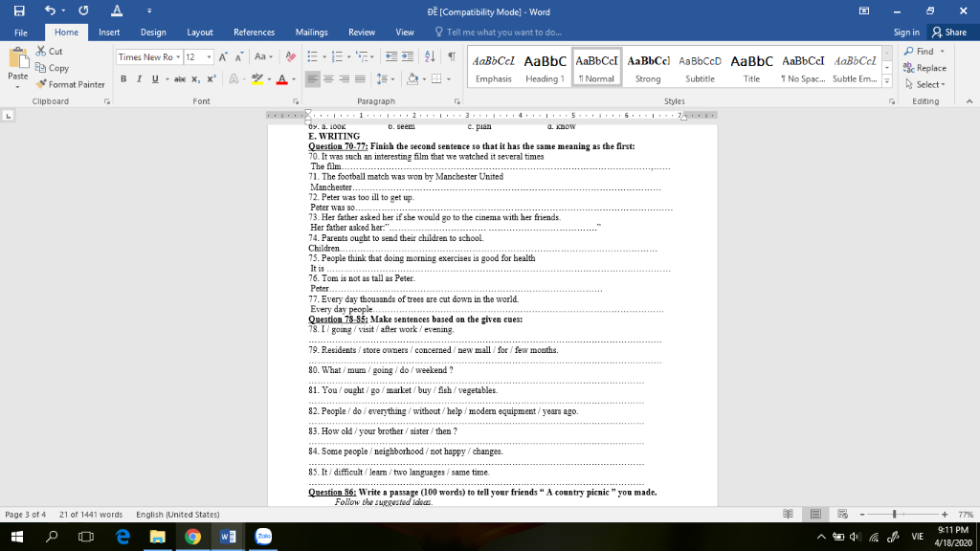The width and height of the screenshot is (980, 551).
Task: Activate the Format Painter
Action: click(x=71, y=84)
